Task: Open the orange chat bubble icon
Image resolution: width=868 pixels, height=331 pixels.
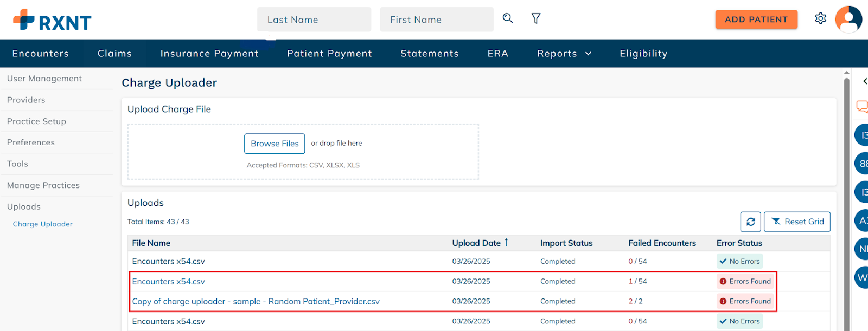Action: (x=862, y=106)
